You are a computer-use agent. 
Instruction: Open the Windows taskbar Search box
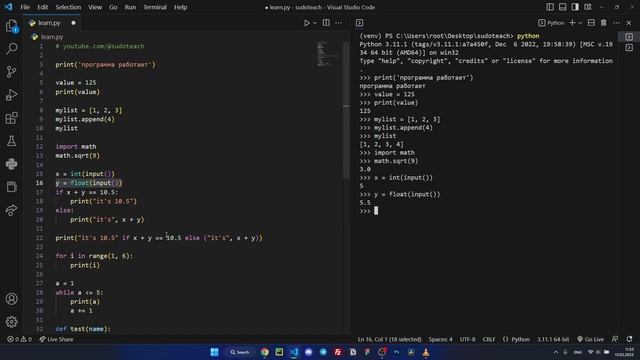click(240, 352)
